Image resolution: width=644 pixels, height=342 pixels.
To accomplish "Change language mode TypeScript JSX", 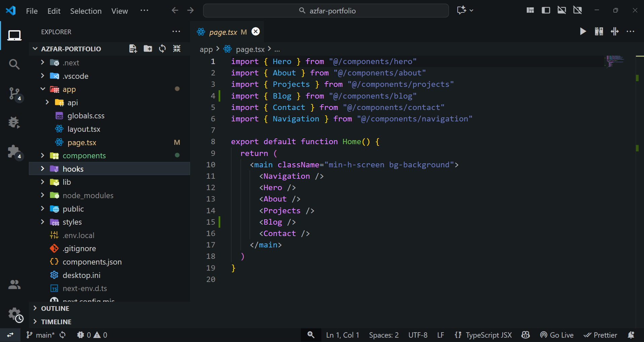I will pos(489,335).
